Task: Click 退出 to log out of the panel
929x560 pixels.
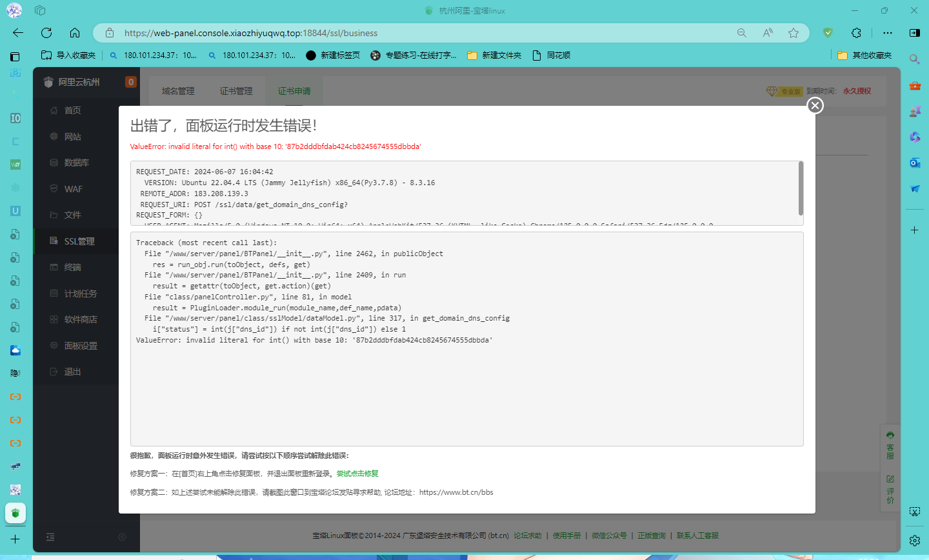Action: click(x=72, y=372)
